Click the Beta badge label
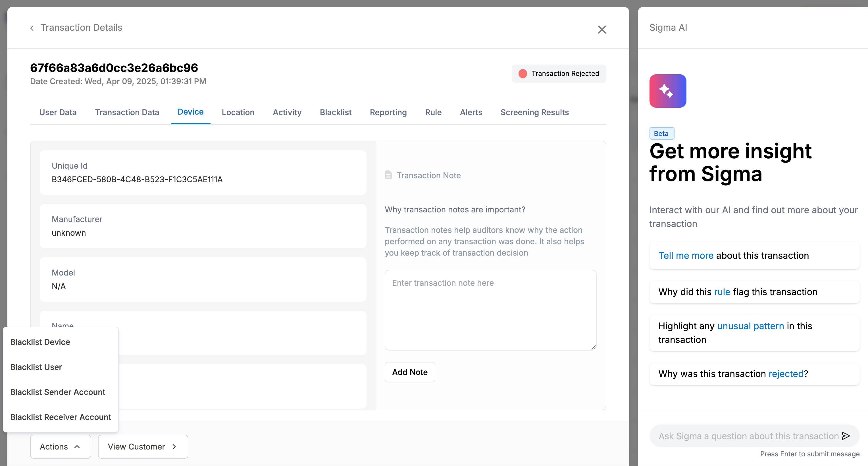 point(661,133)
